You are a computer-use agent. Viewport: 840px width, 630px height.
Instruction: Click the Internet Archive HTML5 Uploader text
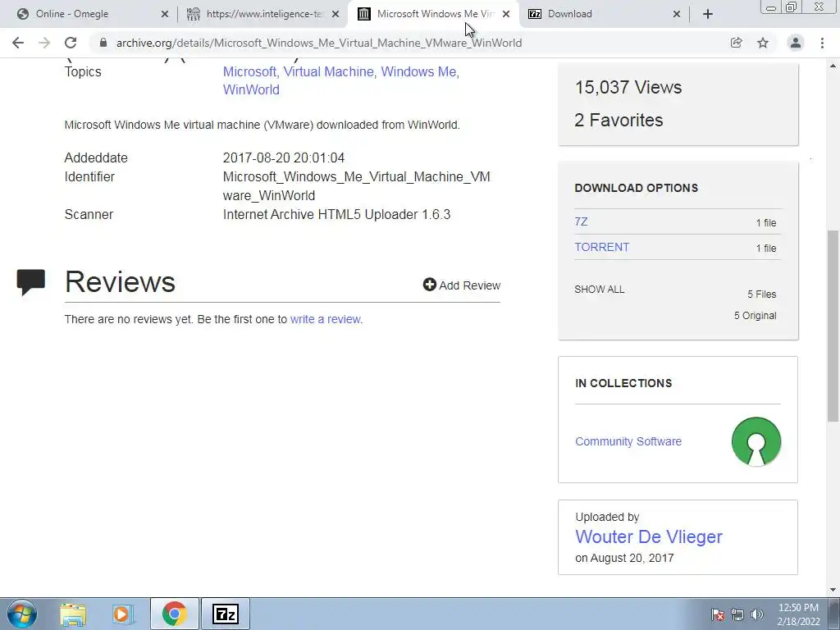coord(336,214)
